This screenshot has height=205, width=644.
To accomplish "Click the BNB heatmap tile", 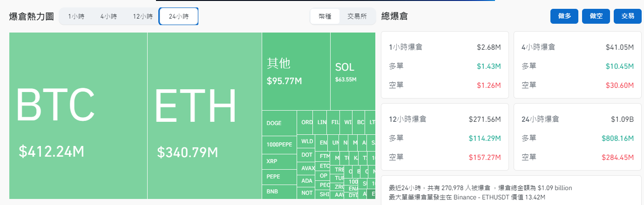I will (x=279, y=192).
